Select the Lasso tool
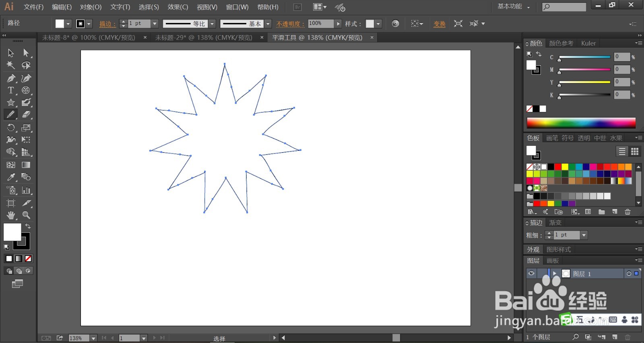The height and width of the screenshot is (343, 644). [26, 65]
